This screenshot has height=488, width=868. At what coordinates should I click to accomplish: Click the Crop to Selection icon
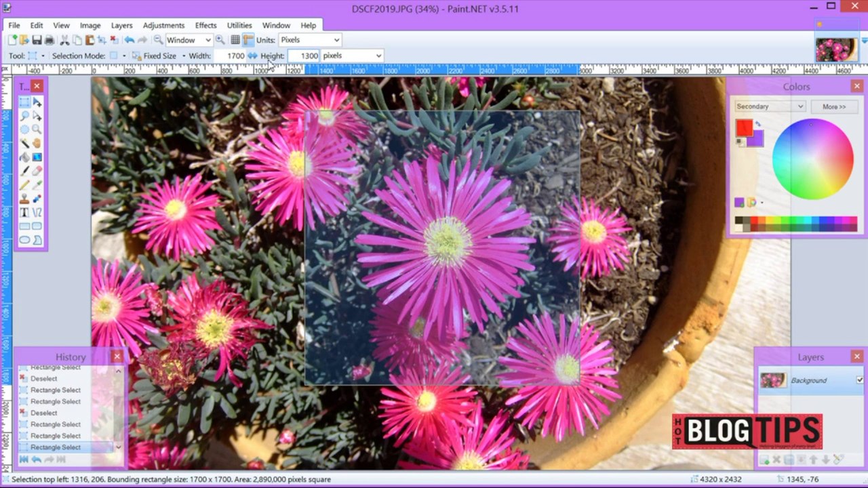(102, 40)
